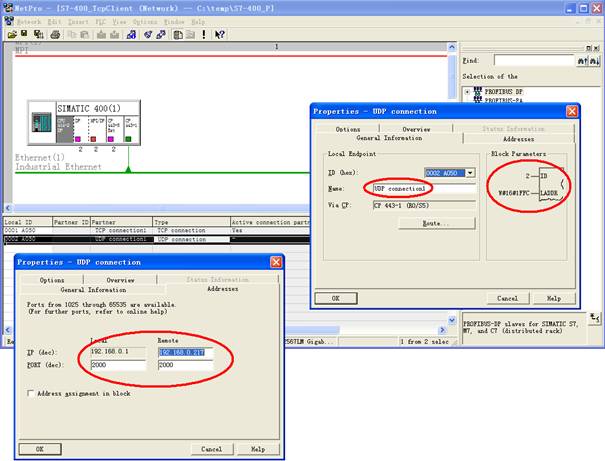
Task: Click the find-downward binoculars button
Action: pos(595,61)
